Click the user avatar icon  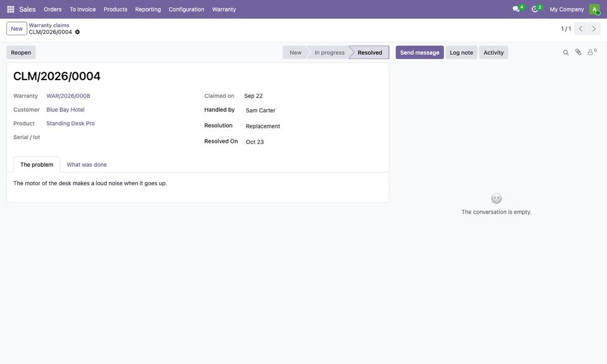click(x=594, y=9)
